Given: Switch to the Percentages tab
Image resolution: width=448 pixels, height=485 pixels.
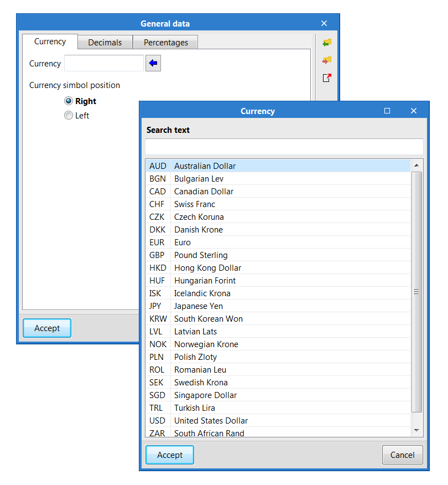Looking at the screenshot, I should pyautogui.click(x=165, y=42).
